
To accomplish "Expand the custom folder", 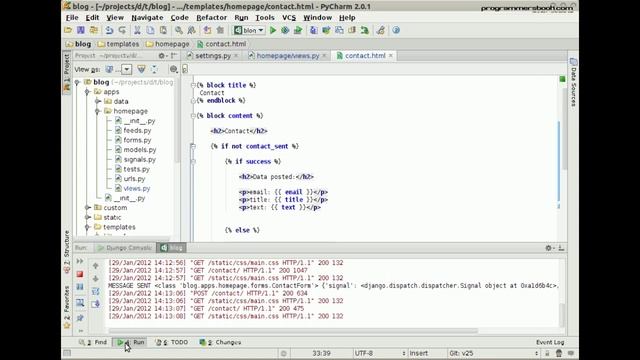I will (87, 208).
